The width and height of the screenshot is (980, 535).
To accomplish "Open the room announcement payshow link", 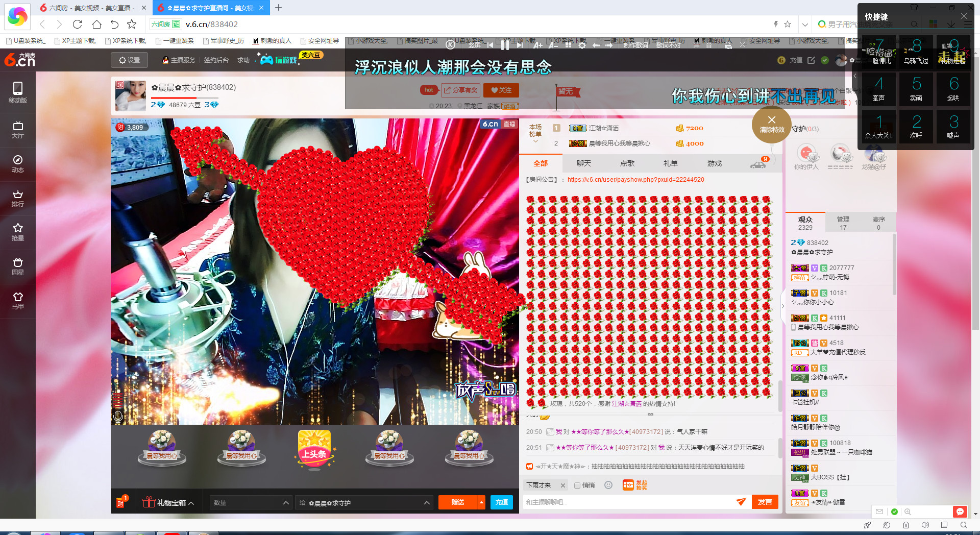I will click(635, 180).
